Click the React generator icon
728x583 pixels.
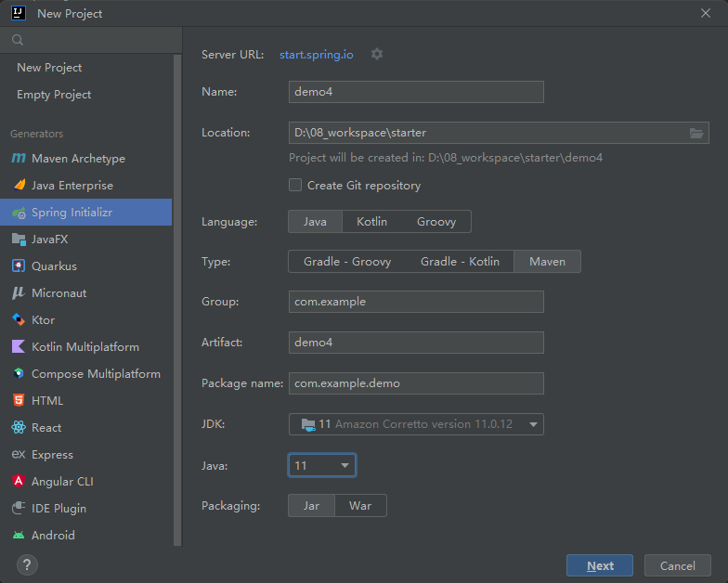[x=19, y=428]
